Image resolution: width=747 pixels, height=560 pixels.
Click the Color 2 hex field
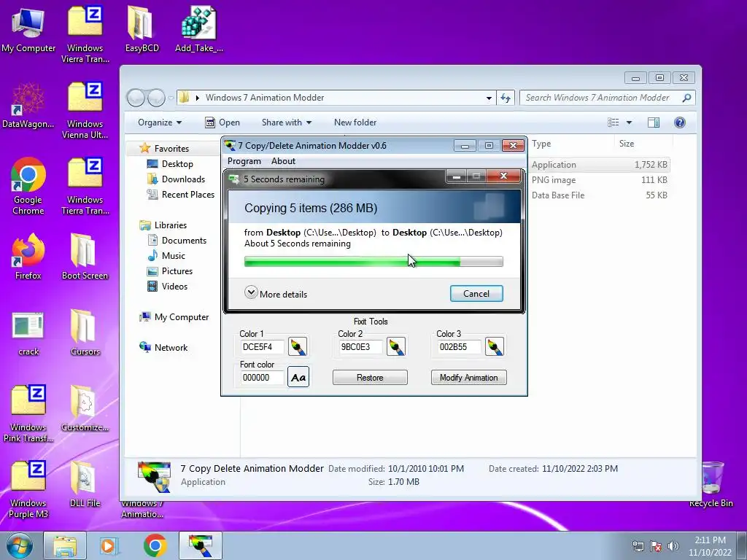360,346
